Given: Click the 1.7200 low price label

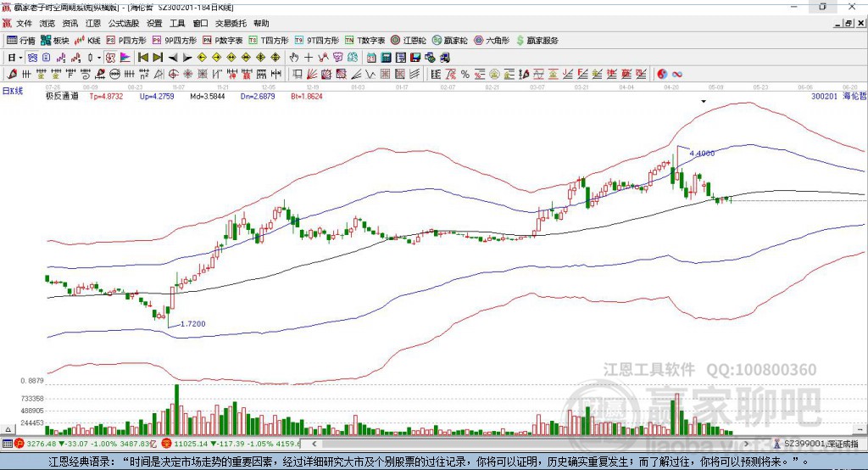Looking at the screenshot, I should point(192,324).
